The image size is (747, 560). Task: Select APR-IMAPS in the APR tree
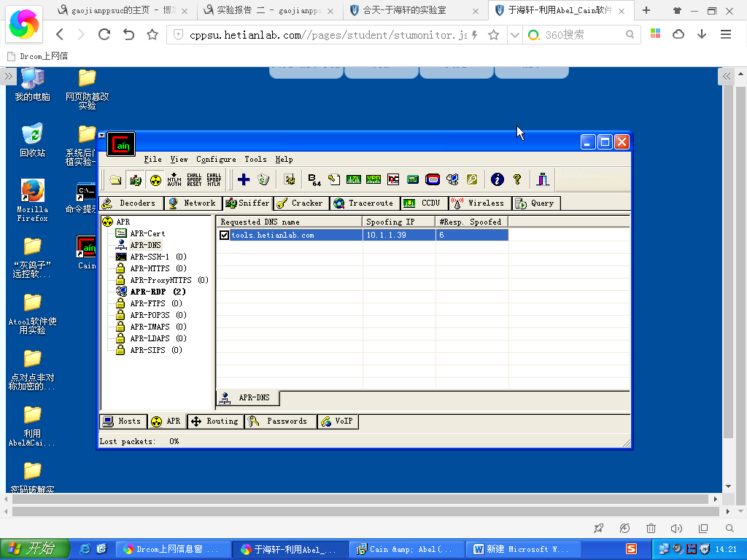[158, 327]
